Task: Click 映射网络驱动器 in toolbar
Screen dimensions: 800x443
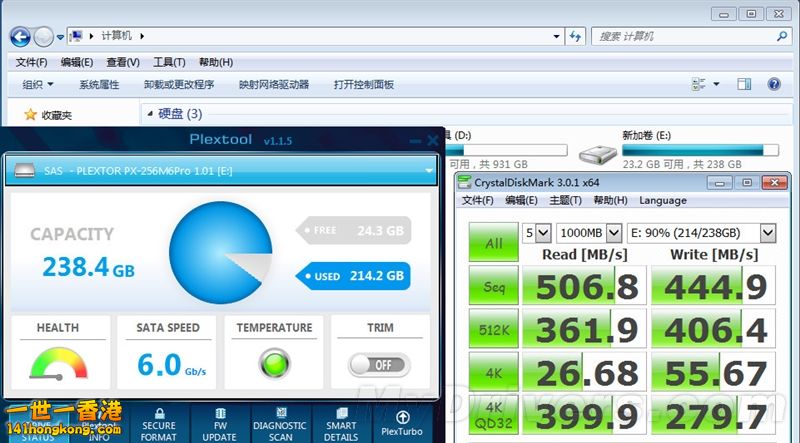Action: tap(274, 85)
